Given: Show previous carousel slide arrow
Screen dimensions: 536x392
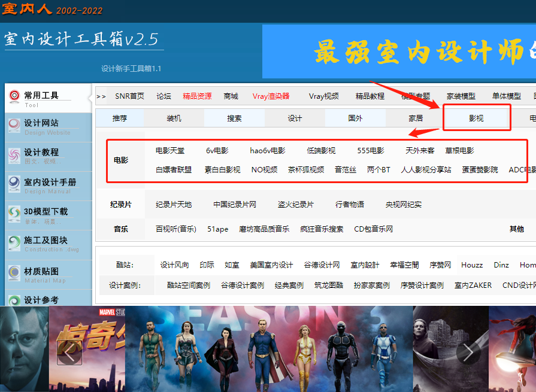Looking at the screenshot, I should [x=69, y=353].
